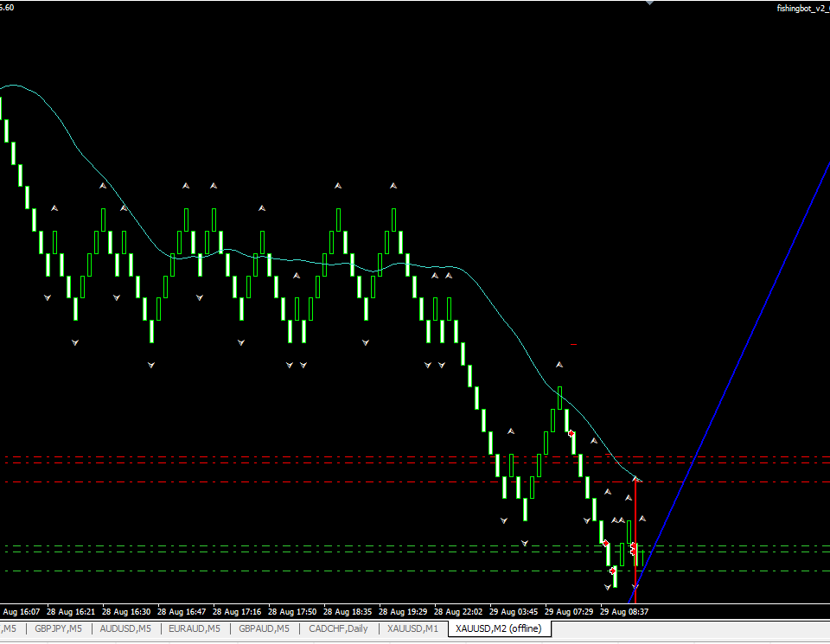Open the GBPAUD,M5 chart tab
Viewport: 830px width, 644px height.
pos(265,628)
